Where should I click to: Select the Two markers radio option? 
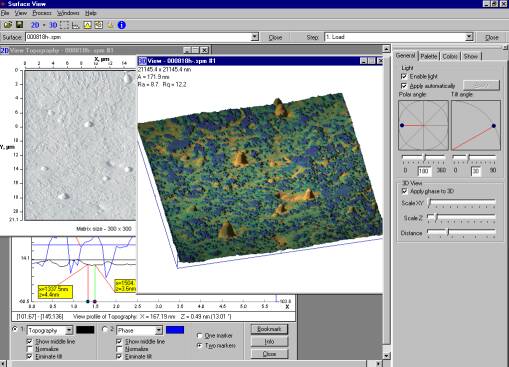pyautogui.click(x=200, y=346)
